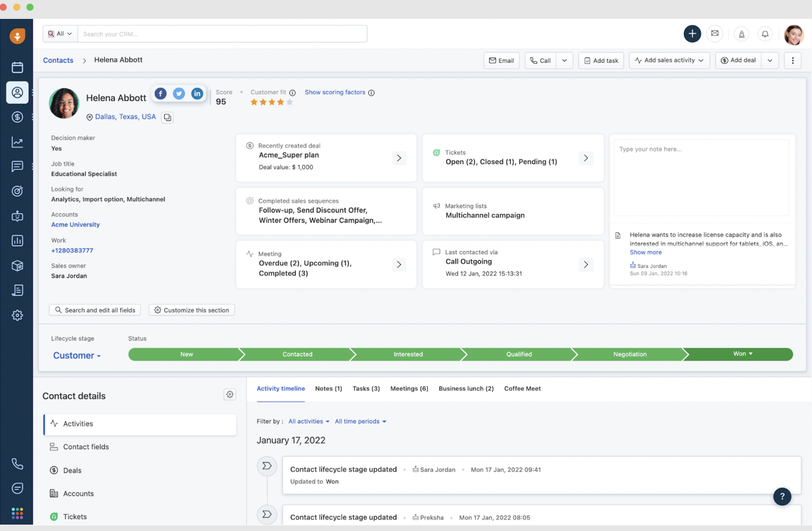The width and height of the screenshot is (812, 531).
Task: Open the phone dialer icon in sidebar
Action: point(17,463)
